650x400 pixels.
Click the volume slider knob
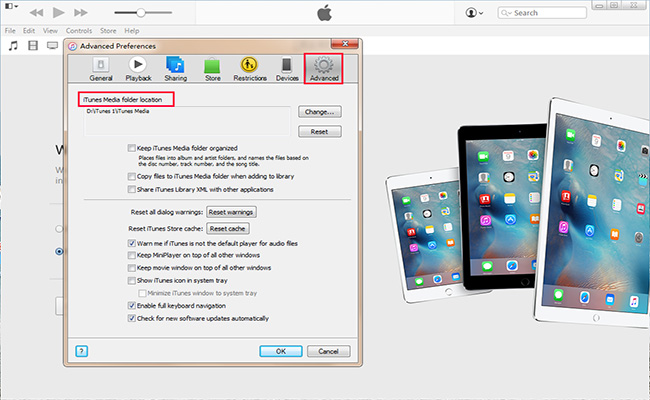pos(141,13)
